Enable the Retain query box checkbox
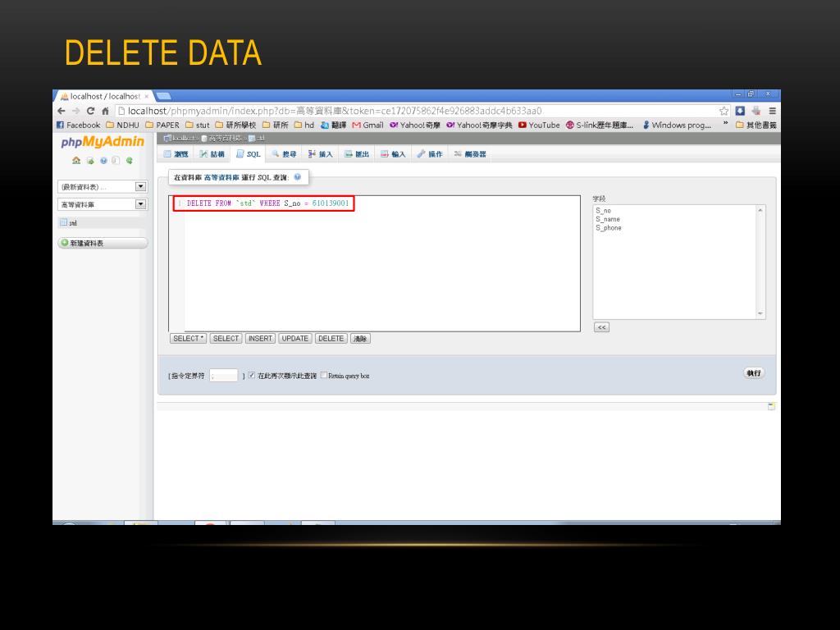840x630 pixels. coord(323,376)
